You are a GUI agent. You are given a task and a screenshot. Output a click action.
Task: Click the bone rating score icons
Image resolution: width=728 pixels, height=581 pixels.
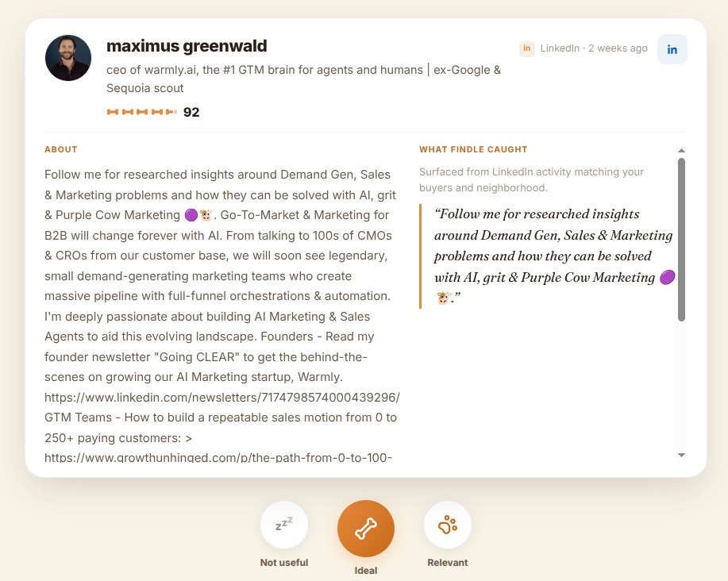tap(141, 112)
